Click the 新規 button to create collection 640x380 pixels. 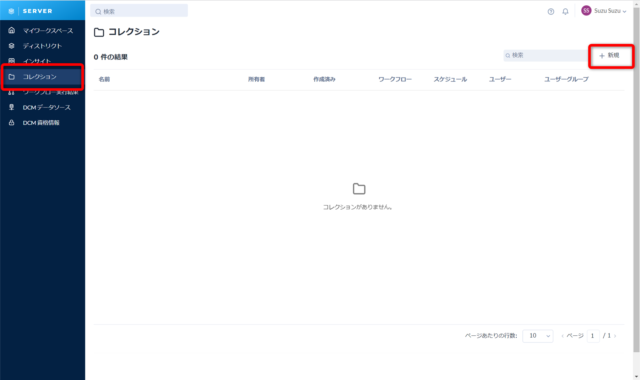tap(609, 56)
